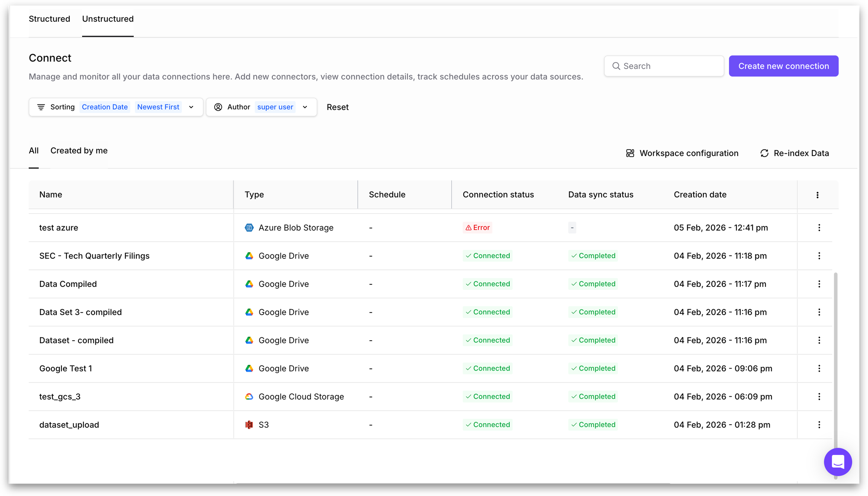
Task: Reset the applied filters
Action: coord(337,107)
